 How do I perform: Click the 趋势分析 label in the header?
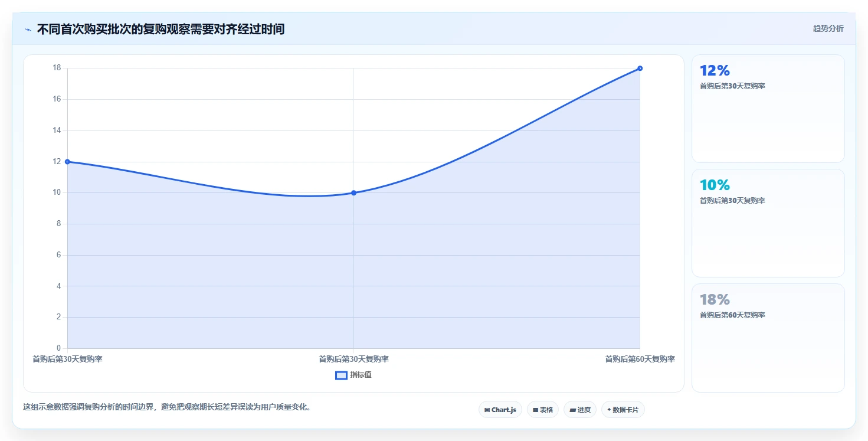coord(828,28)
